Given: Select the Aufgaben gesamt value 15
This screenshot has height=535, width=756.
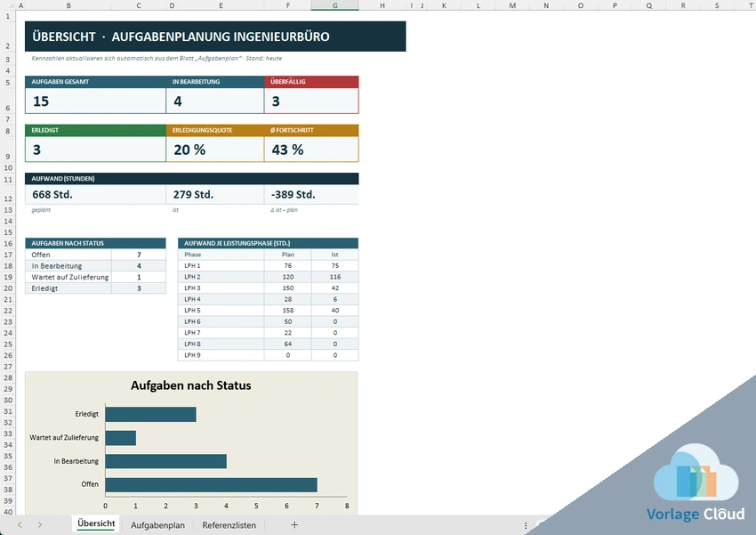Looking at the screenshot, I should pos(95,101).
